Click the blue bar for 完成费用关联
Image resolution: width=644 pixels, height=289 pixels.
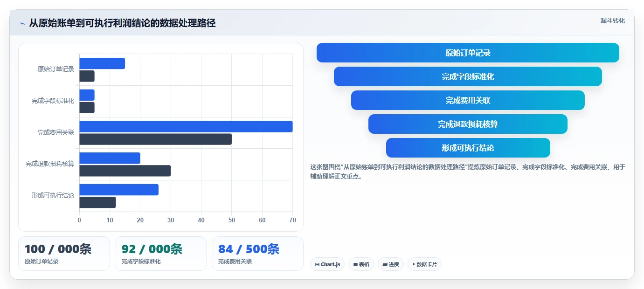pyautogui.click(x=186, y=126)
